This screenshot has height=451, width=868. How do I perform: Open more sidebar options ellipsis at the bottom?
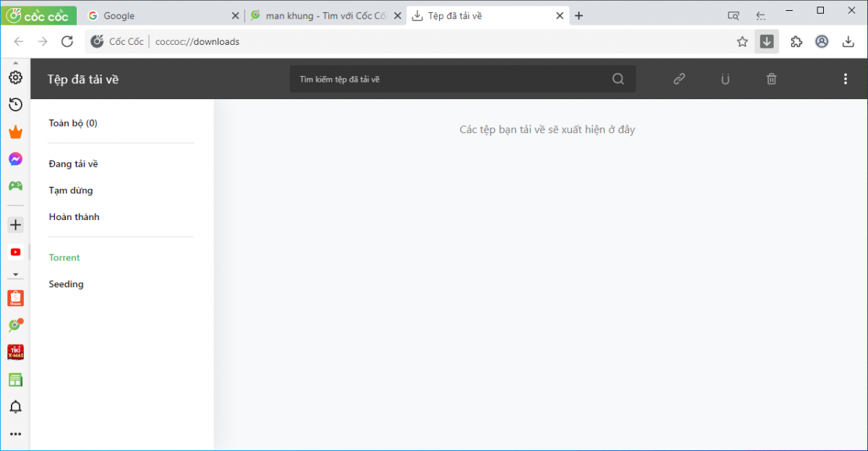(x=15, y=434)
